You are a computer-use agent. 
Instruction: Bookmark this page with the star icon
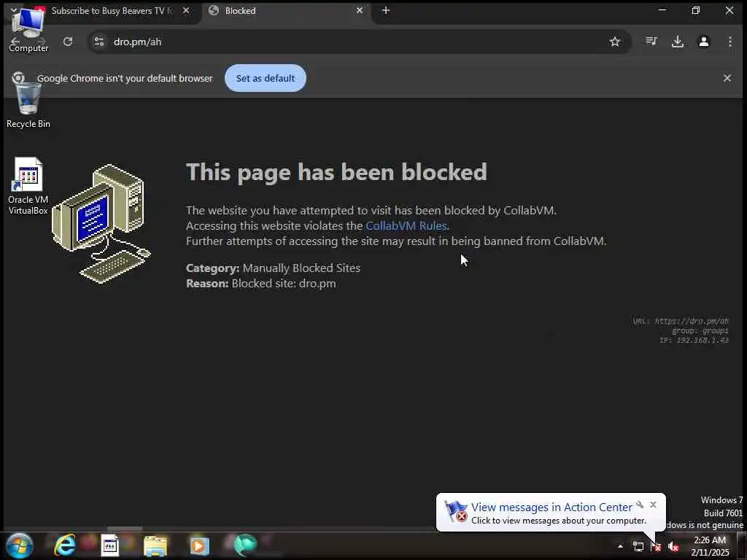614,42
